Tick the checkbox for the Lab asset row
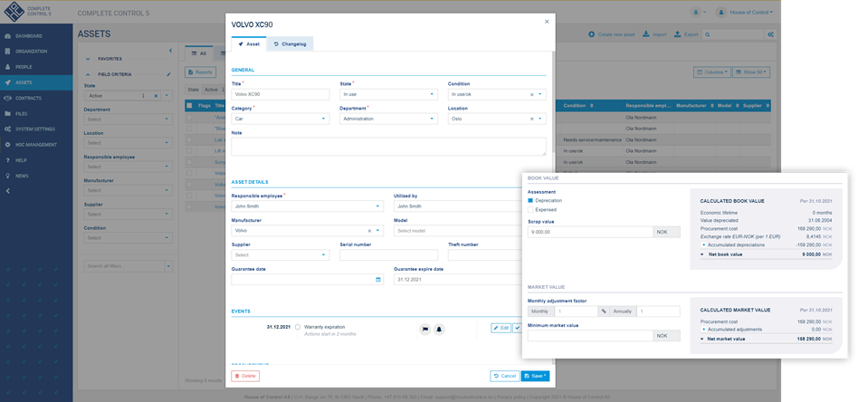Image resolution: width=868 pixels, height=402 pixels. coord(189,140)
